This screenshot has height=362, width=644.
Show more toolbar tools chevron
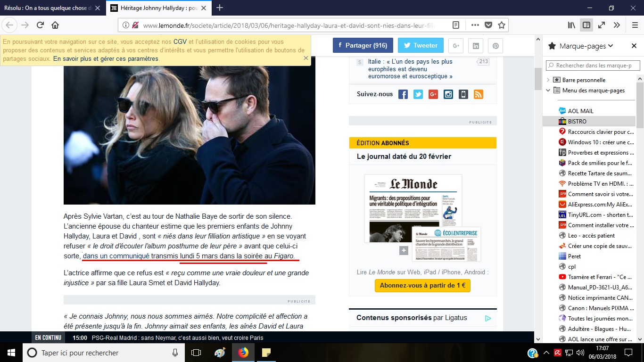[x=617, y=25]
